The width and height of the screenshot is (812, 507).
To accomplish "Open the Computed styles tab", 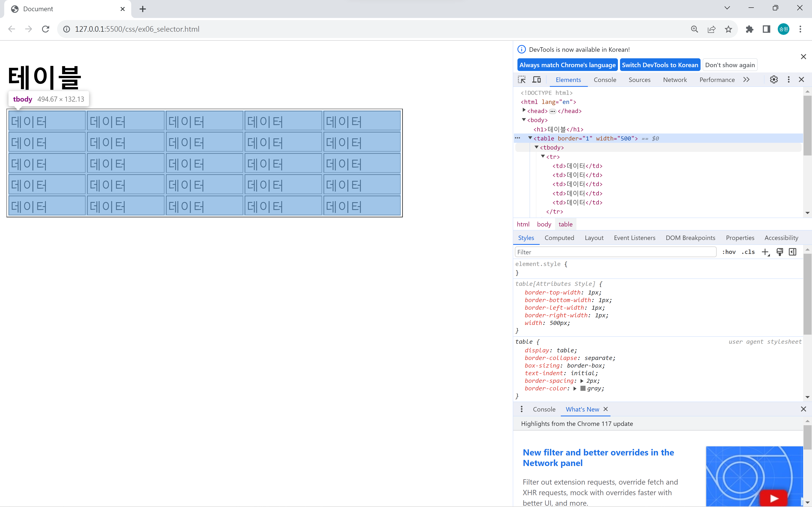I will pyautogui.click(x=559, y=238).
